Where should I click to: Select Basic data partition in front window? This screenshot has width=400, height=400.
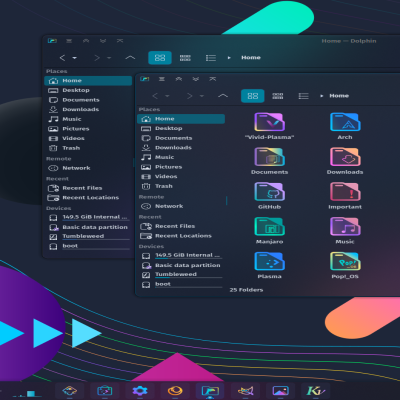[x=181, y=265]
